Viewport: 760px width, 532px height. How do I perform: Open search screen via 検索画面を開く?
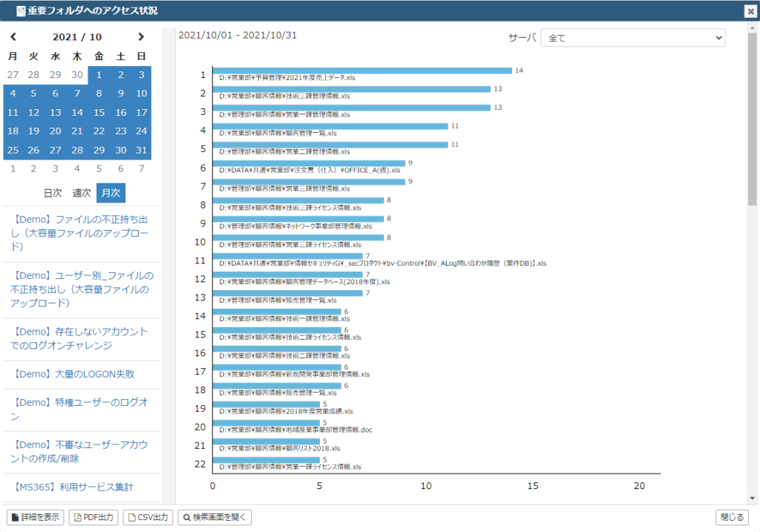pyautogui.click(x=214, y=517)
